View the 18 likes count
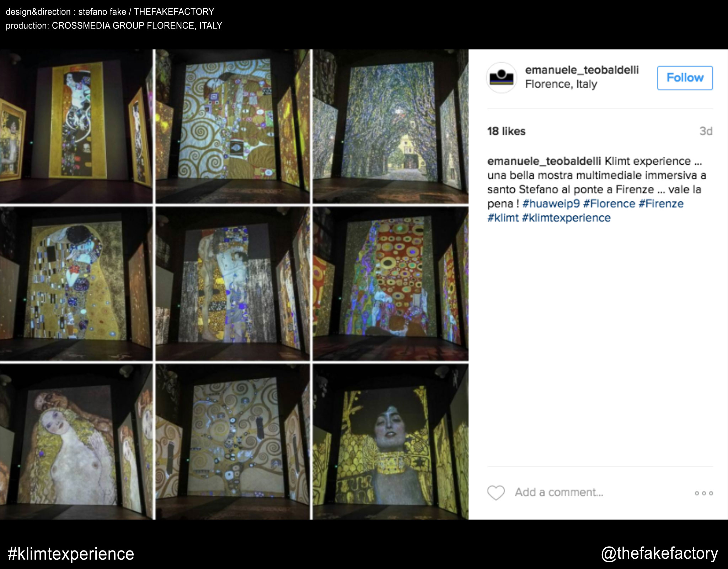 coord(506,131)
